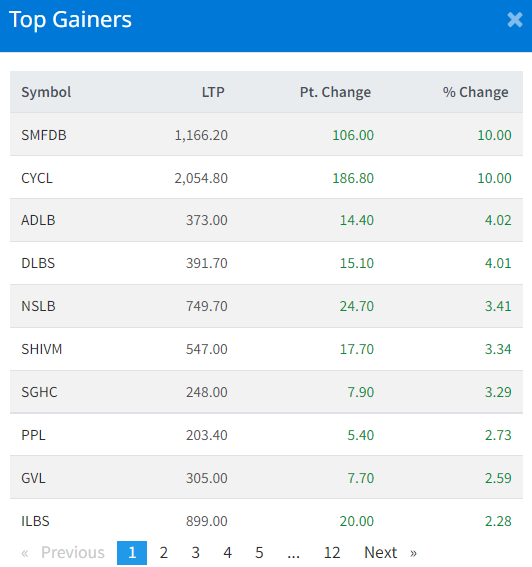Open the SMFDB stock symbol
The width and height of the screenshot is (532, 567).
click(44, 135)
